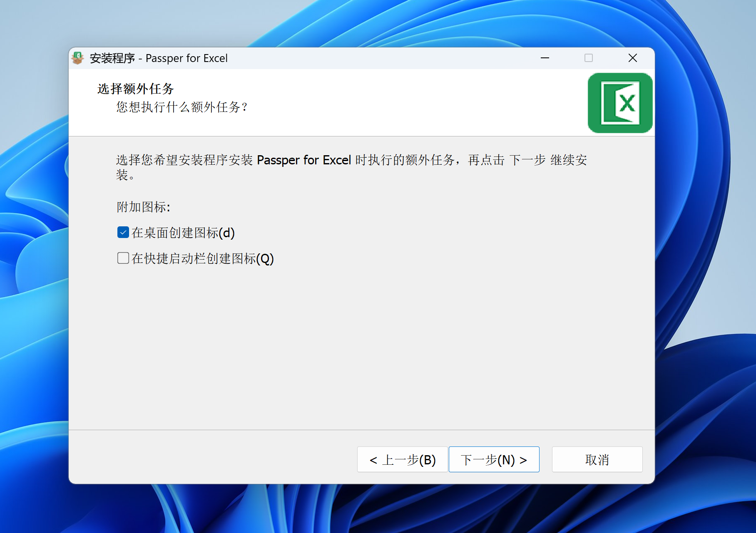The image size is (756, 533).
Task: Click the installer box icon in title bar
Action: tap(78, 58)
